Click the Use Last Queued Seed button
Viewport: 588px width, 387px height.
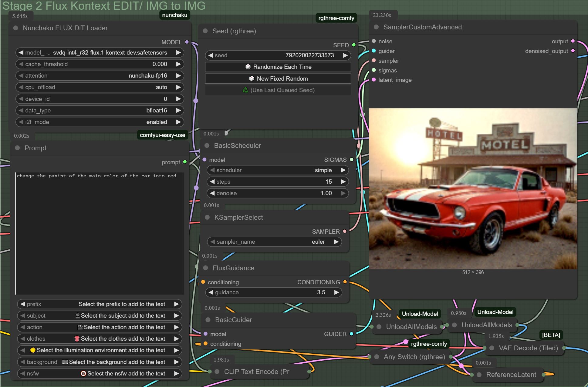tap(278, 90)
